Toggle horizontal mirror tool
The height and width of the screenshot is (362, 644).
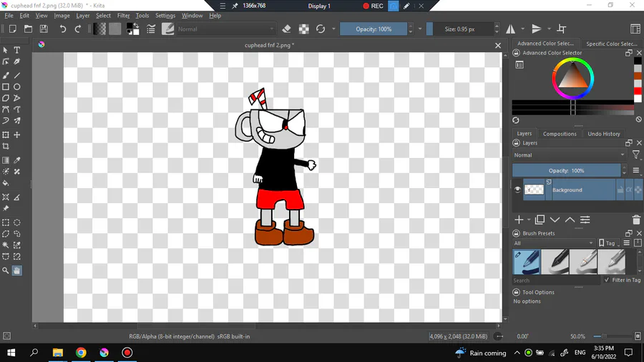pos(510,29)
